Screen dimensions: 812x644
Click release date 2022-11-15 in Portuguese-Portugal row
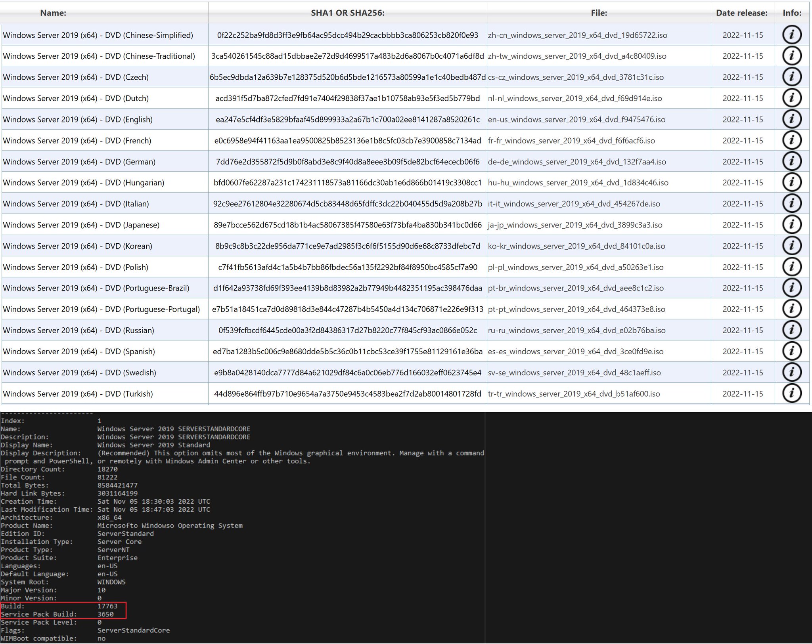743,309
